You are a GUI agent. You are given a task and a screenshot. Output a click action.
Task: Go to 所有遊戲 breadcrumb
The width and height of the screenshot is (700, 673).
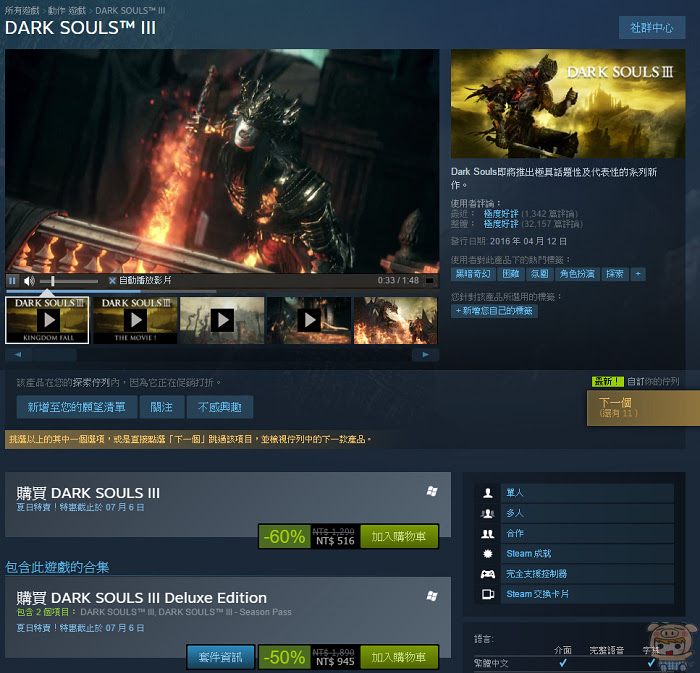tap(22, 10)
